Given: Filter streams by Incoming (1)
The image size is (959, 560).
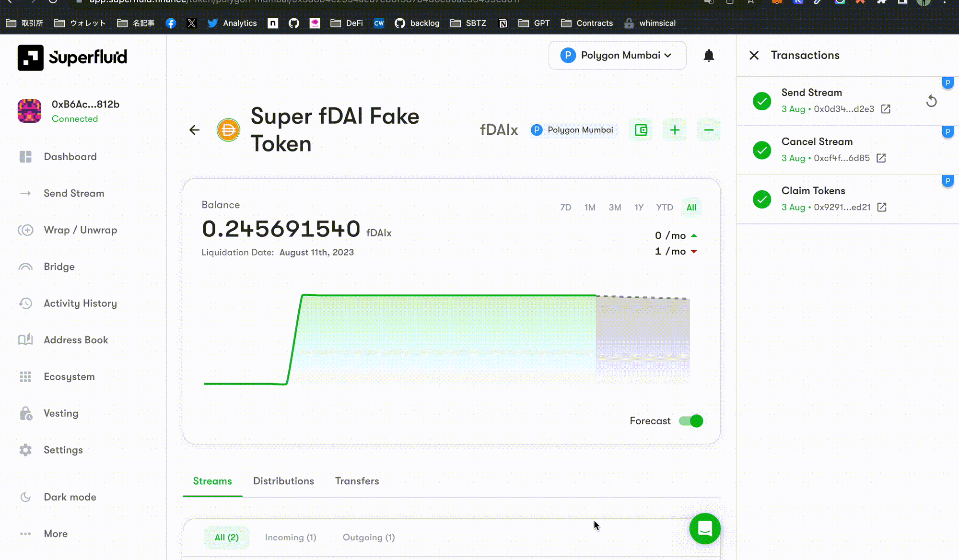Looking at the screenshot, I should click(291, 537).
